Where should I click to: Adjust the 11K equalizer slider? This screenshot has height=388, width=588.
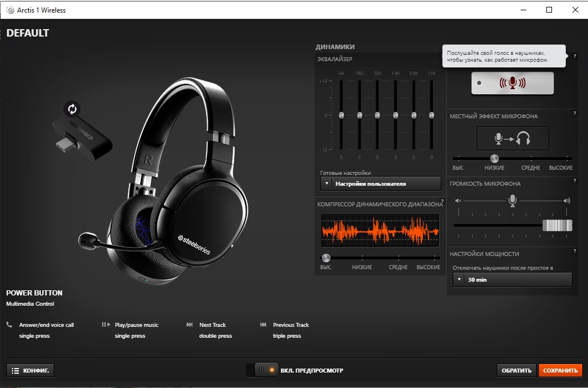point(432,115)
